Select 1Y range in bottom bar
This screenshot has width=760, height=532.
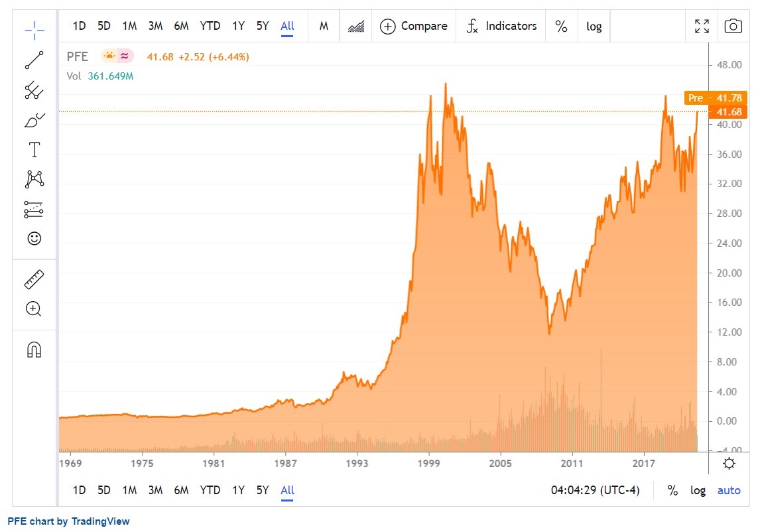coord(239,490)
